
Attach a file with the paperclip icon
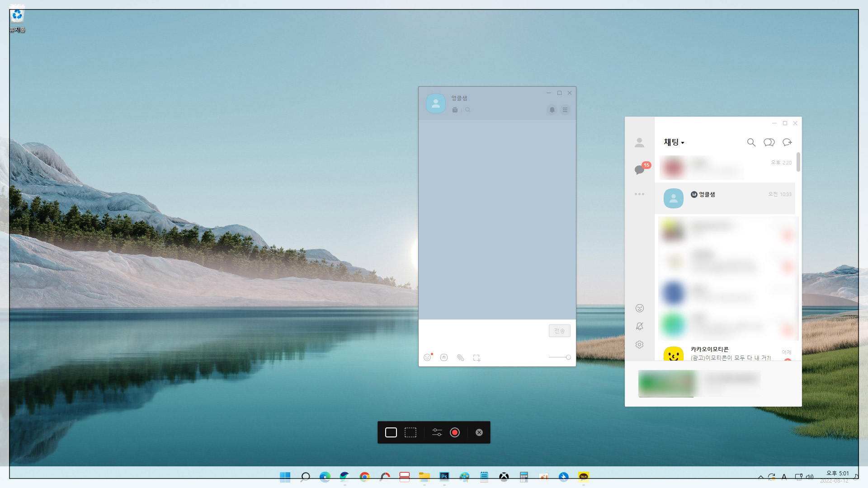[460, 357]
